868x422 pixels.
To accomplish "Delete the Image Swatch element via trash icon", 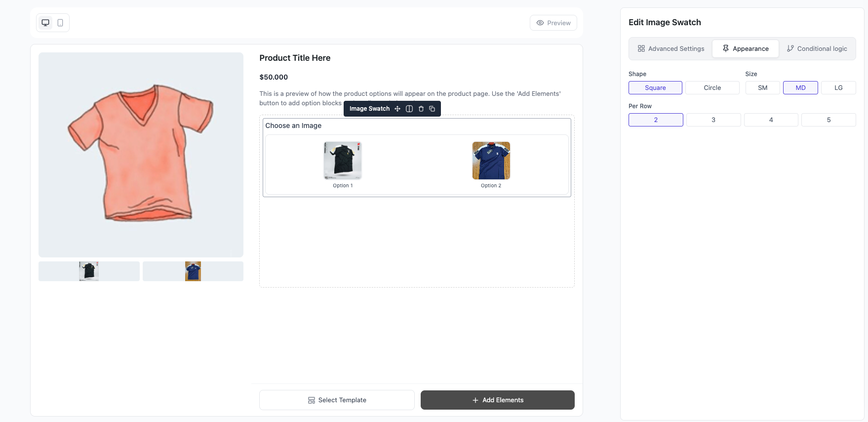I will [x=421, y=109].
